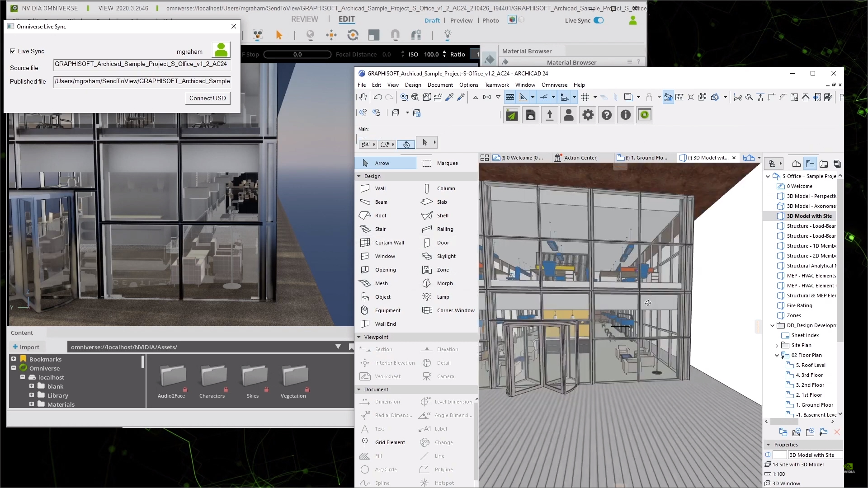Expand the Bookmarks tree node
Screen dimensions: 868x488
[14, 359]
